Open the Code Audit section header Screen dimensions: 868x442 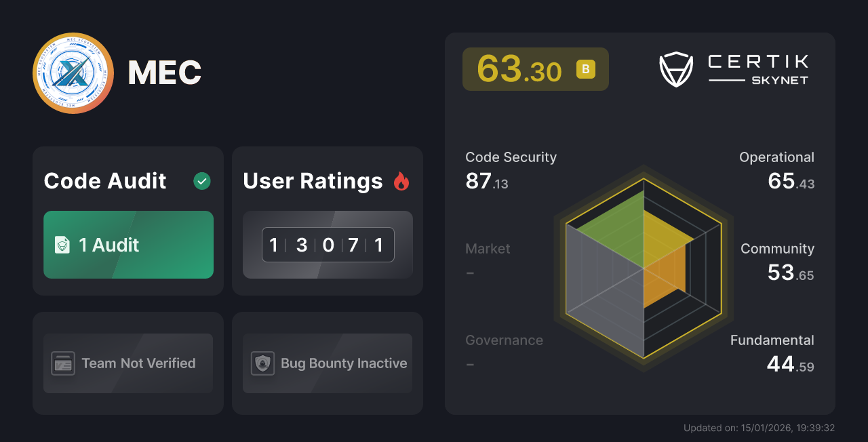coord(104,181)
